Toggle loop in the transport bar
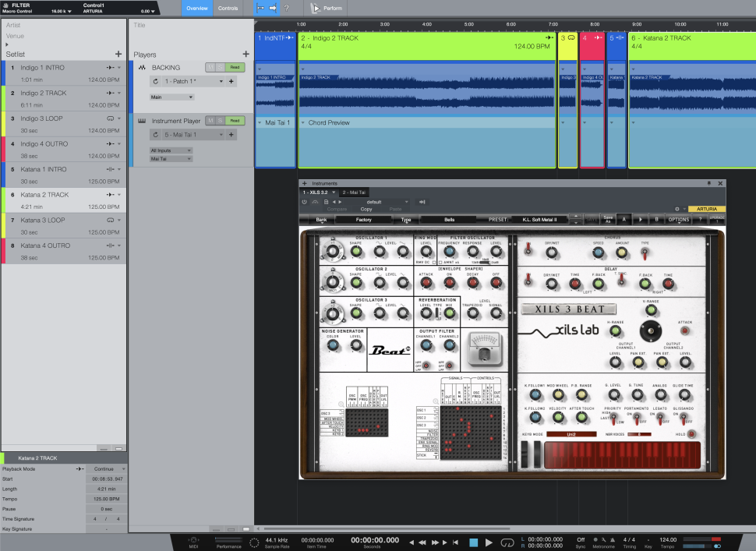Screen dimensions: 756x551 tap(507, 542)
